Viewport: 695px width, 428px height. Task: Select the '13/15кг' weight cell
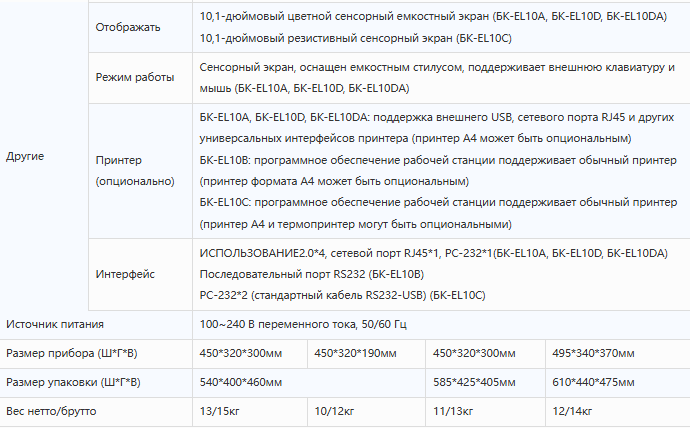point(250,412)
